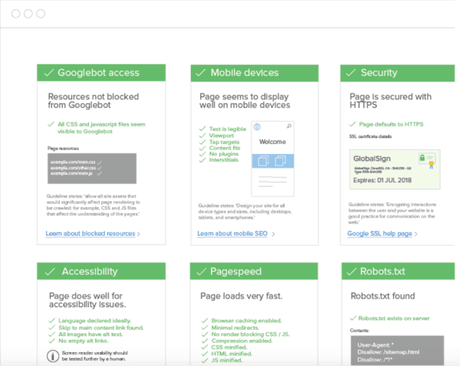Image resolution: width=460 pixels, height=366 pixels.
Task: Click the info icon beside screen reader note
Action: 52,356
